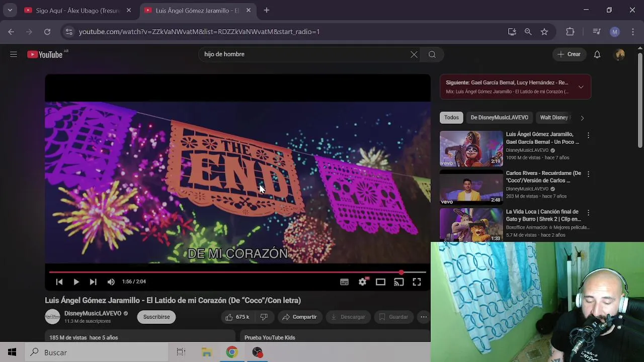Open the player settings gear
Viewport: 644px width, 362px height.
point(362,282)
